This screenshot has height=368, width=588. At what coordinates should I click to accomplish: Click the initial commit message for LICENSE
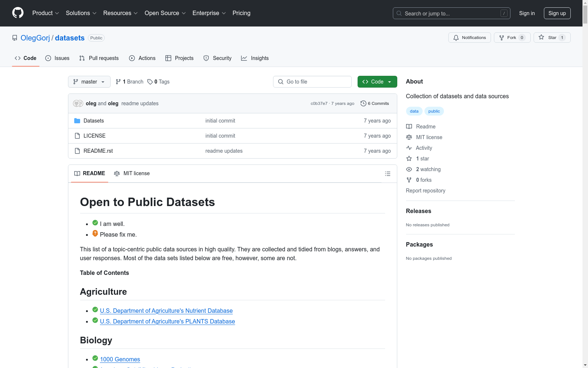(220, 136)
